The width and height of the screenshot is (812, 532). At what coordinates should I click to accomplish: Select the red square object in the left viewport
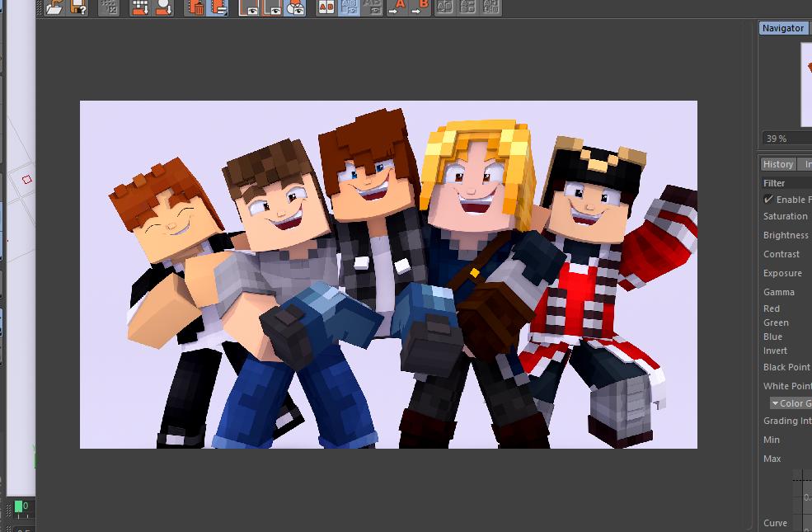[x=27, y=180]
